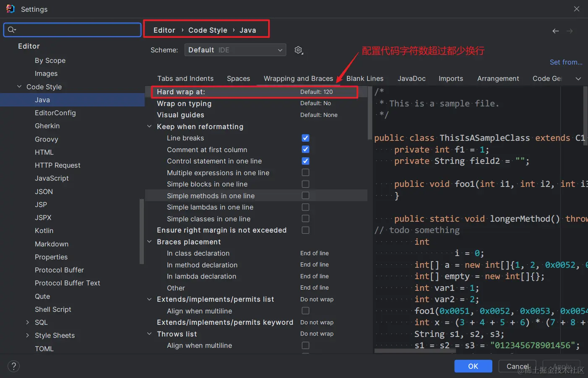The height and width of the screenshot is (378, 588).
Task: Switch to the Tabs and Indents tab
Action: point(185,78)
